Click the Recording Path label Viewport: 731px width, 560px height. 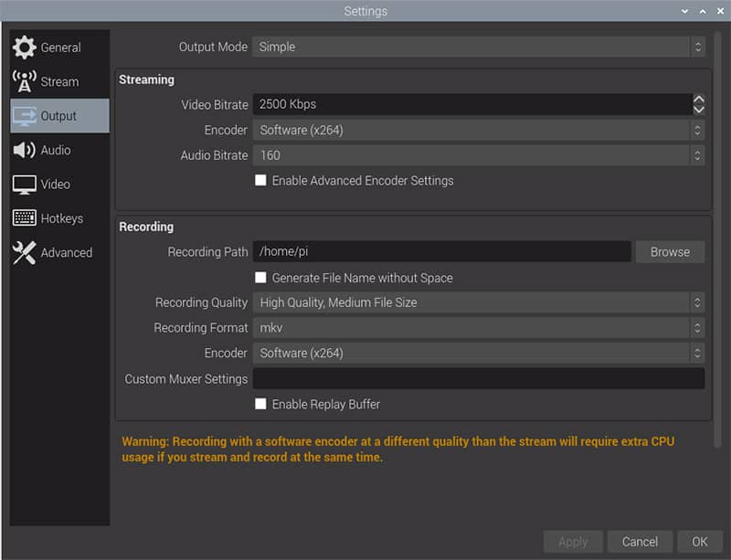point(208,252)
